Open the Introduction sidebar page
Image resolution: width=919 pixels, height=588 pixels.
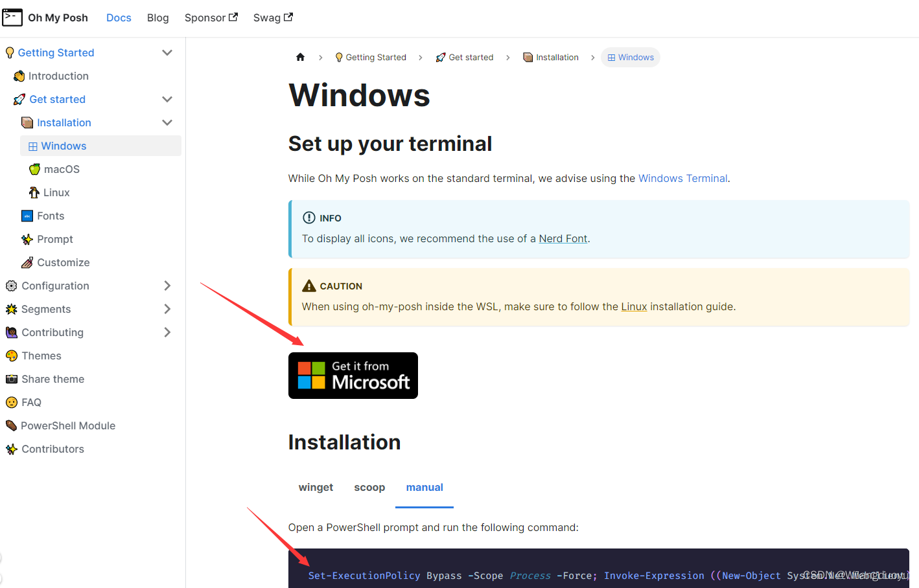[58, 76]
